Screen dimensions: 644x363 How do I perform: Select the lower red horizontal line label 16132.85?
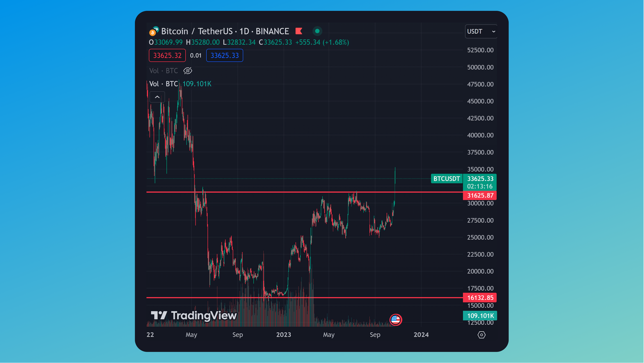[x=480, y=298]
